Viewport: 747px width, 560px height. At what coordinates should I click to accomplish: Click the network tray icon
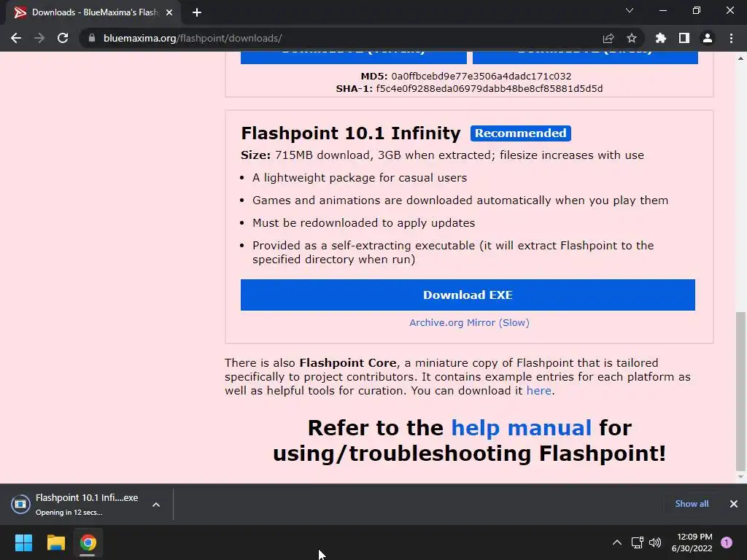tap(637, 542)
